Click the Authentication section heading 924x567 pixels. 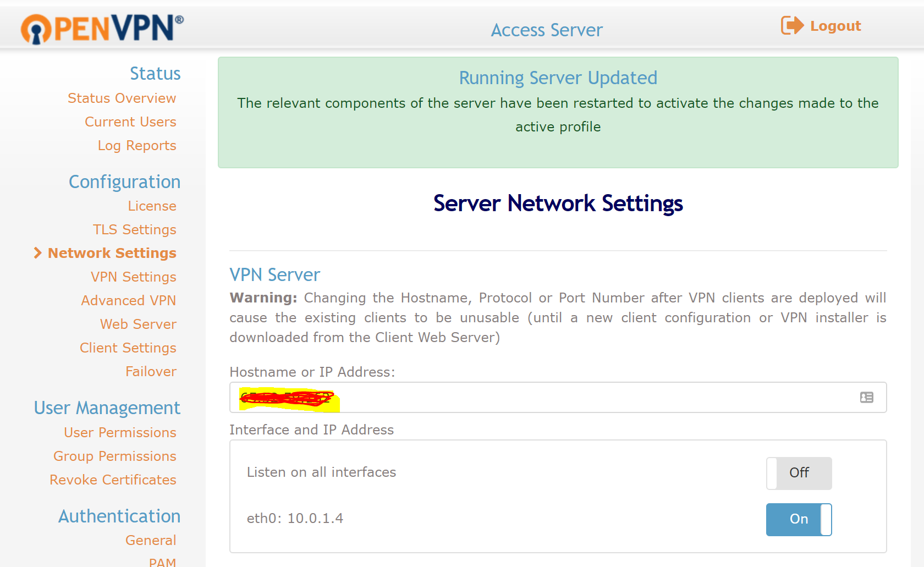(120, 516)
